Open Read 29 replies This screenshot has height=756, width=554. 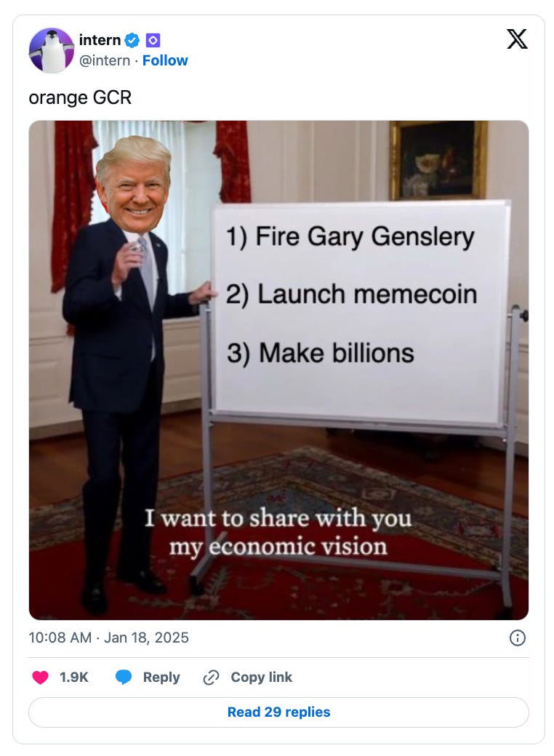(x=278, y=712)
